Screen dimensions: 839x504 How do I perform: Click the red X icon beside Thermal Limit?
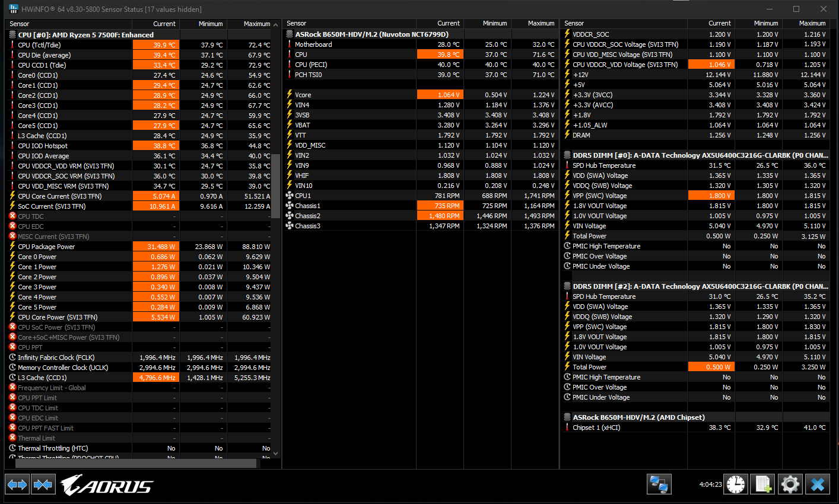coord(12,438)
